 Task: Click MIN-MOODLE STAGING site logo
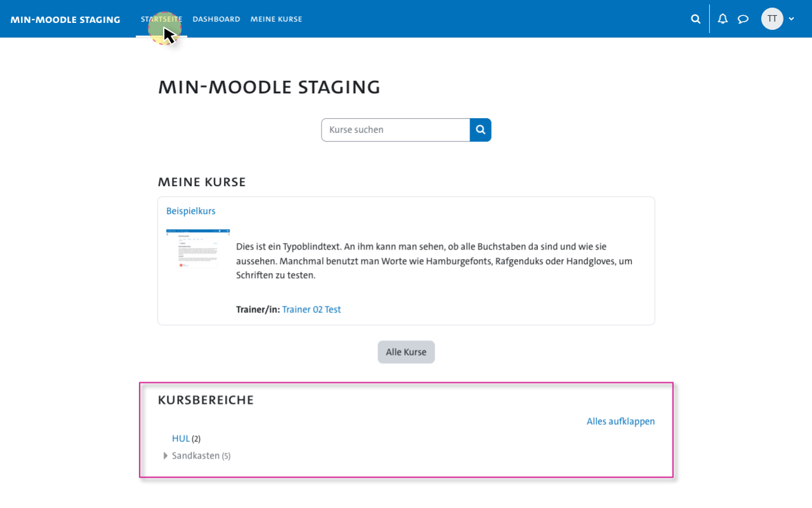pyautogui.click(x=65, y=20)
